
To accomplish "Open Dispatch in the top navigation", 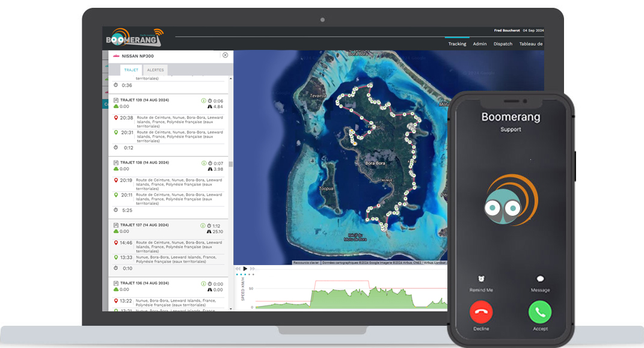I will [503, 44].
